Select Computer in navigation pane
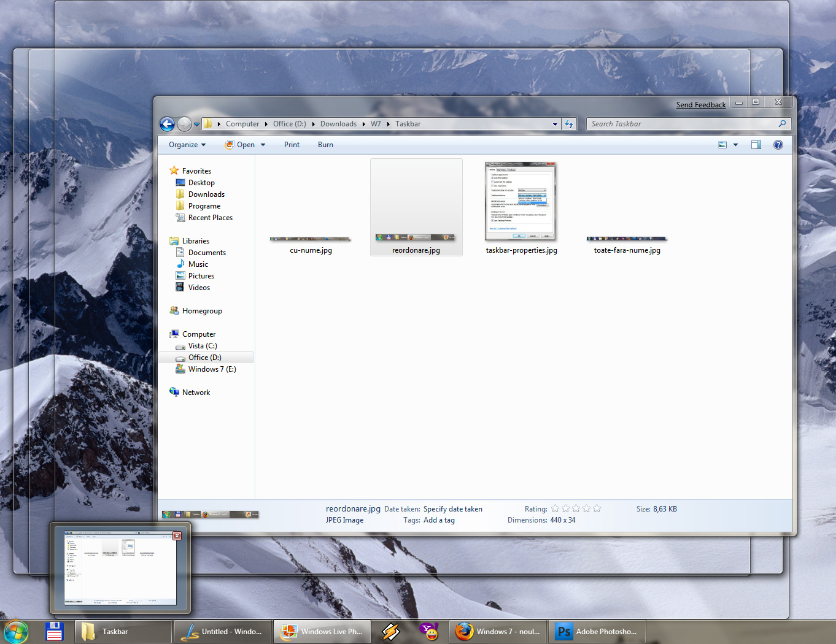Viewport: 836px width, 644px height. [193, 334]
